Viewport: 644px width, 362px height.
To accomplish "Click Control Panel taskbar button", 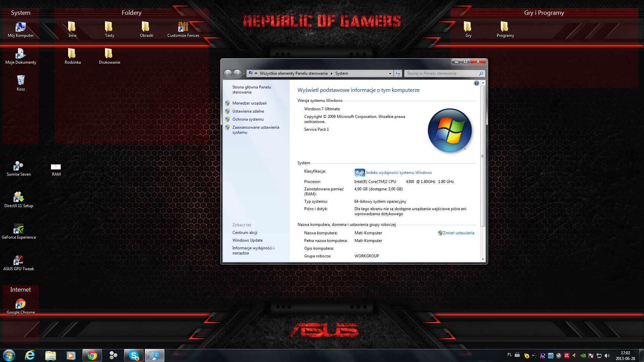I will point(155,355).
